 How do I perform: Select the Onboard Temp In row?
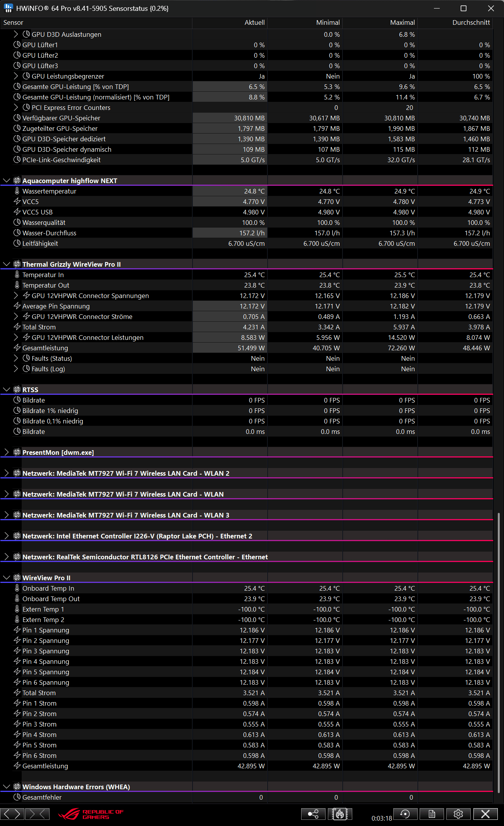pyautogui.click(x=246, y=588)
